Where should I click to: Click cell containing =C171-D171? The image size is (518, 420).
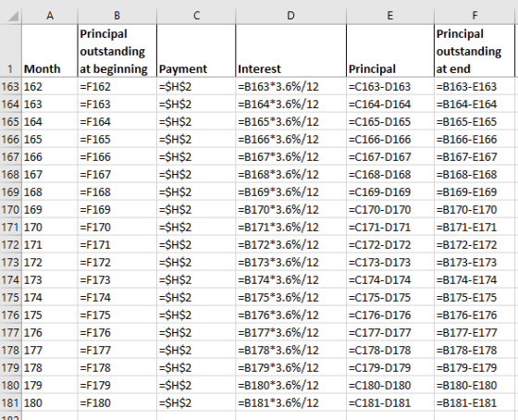pyautogui.click(x=390, y=227)
